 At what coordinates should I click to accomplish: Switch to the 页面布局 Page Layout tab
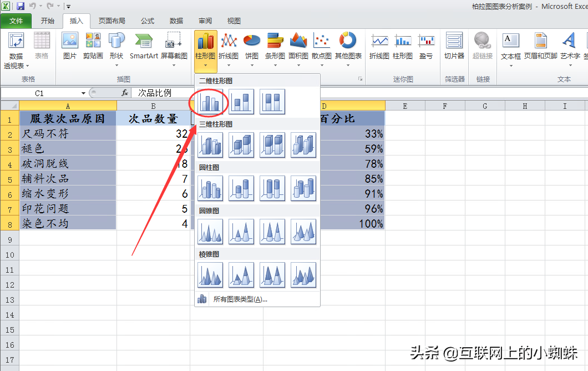[111, 21]
